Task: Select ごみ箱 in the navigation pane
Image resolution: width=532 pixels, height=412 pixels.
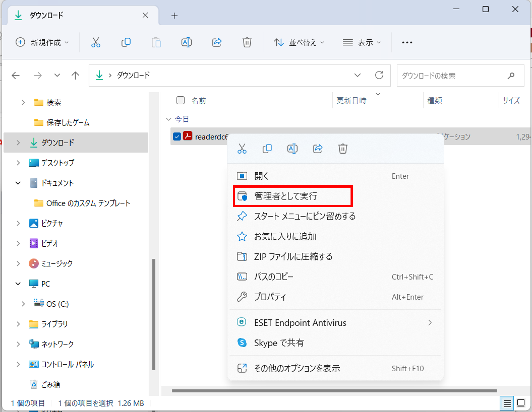Action: pos(50,385)
